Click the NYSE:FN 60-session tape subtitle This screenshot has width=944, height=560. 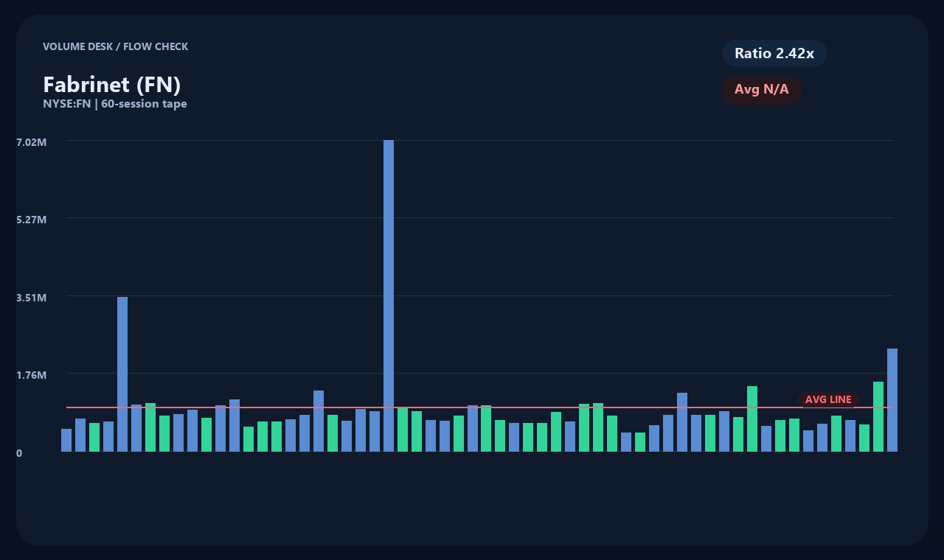(x=115, y=104)
